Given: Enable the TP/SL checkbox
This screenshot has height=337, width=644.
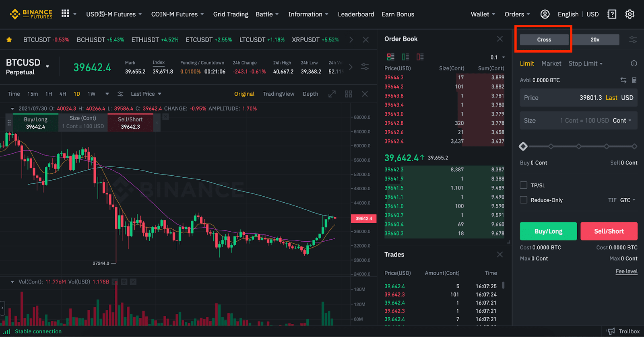Looking at the screenshot, I should point(524,185).
